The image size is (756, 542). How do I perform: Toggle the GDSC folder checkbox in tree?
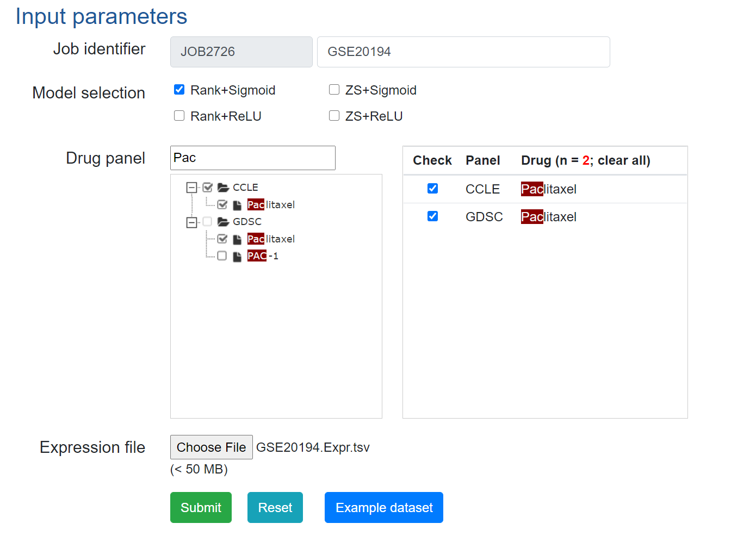pyautogui.click(x=207, y=222)
